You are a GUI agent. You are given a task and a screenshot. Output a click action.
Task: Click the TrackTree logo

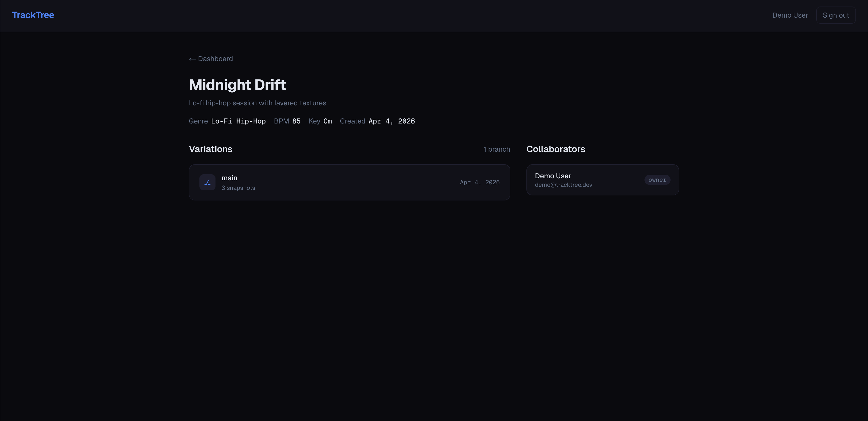tap(33, 15)
